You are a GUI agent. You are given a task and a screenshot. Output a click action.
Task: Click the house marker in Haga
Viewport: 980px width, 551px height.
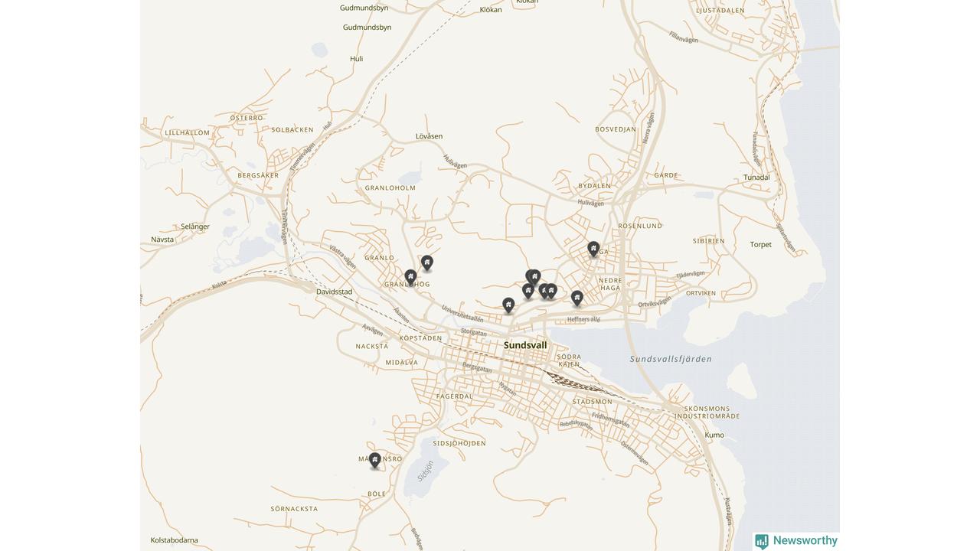point(593,249)
